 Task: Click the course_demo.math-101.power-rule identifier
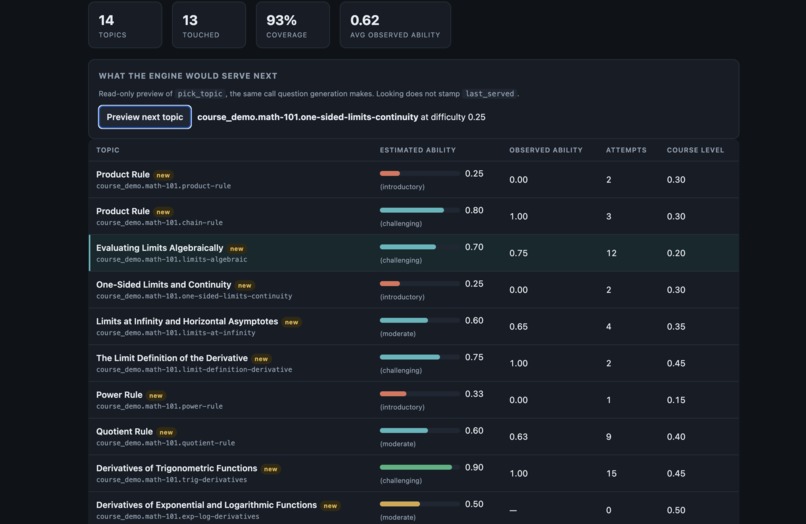pyautogui.click(x=159, y=406)
